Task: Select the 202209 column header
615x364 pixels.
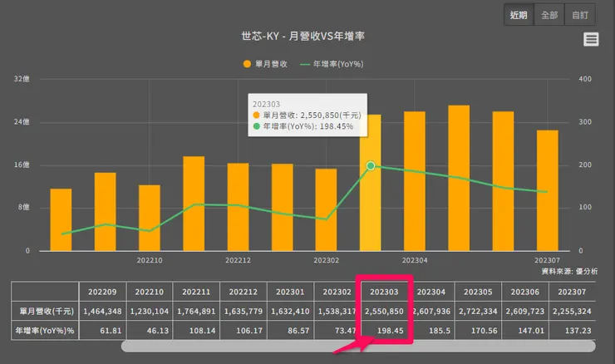Action: (102, 292)
